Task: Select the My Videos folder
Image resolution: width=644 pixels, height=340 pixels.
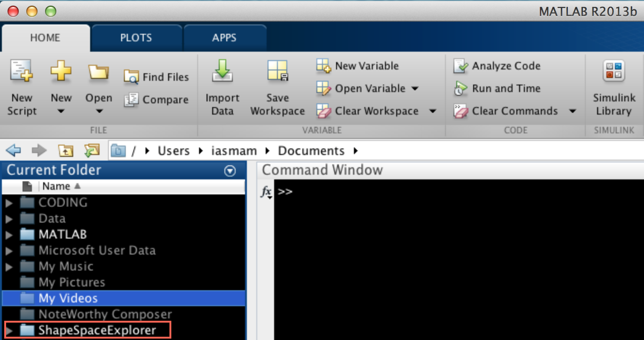Action: (123, 298)
